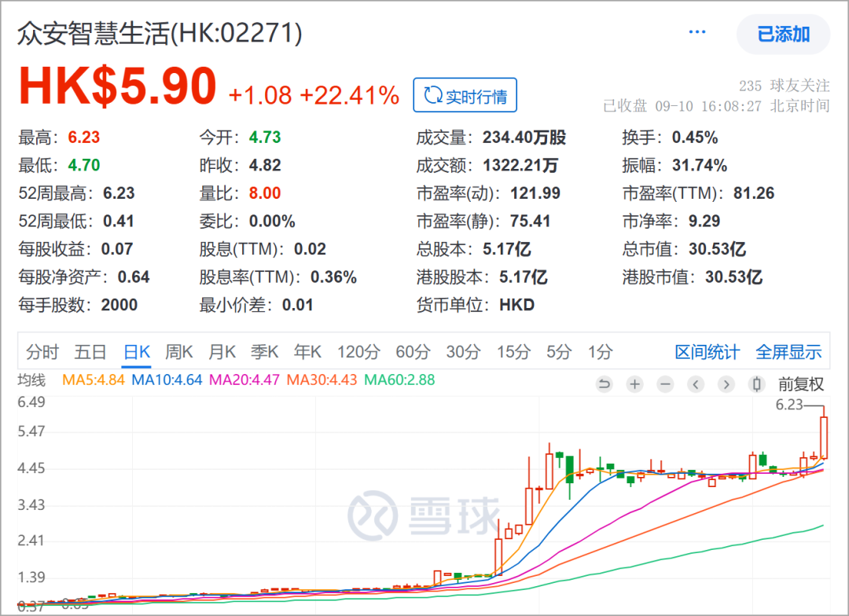Click 成交量 value 234.40万股
This screenshot has height=616, width=849.
click(524, 137)
